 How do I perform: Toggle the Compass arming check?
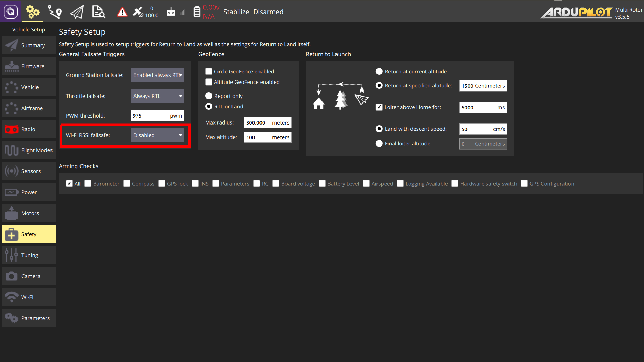coord(127,184)
